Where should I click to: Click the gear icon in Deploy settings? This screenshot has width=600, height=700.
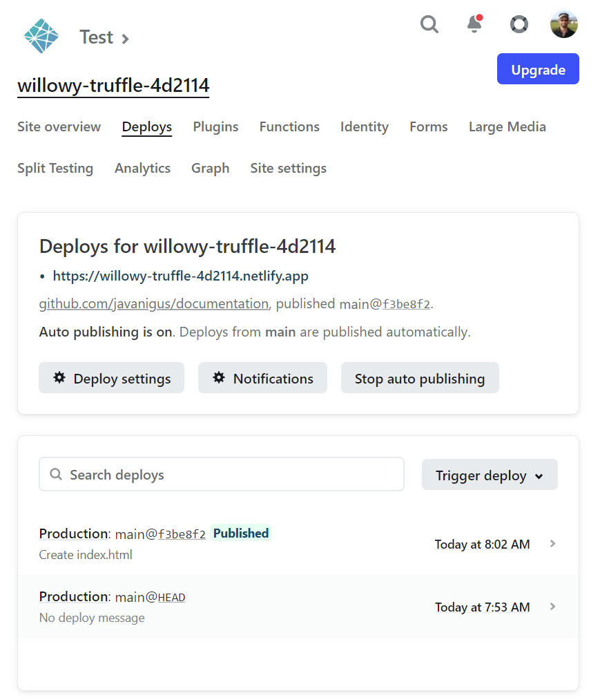tap(59, 378)
